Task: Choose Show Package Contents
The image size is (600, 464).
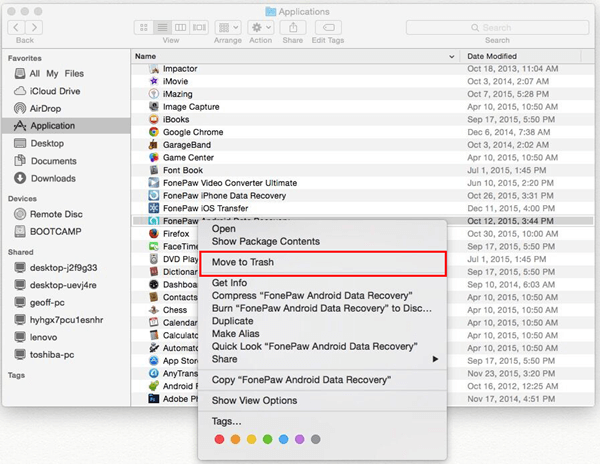Action: [x=322, y=241]
